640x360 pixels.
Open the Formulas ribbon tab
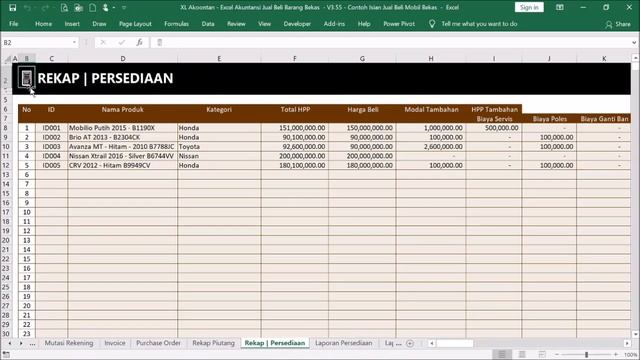[176, 24]
